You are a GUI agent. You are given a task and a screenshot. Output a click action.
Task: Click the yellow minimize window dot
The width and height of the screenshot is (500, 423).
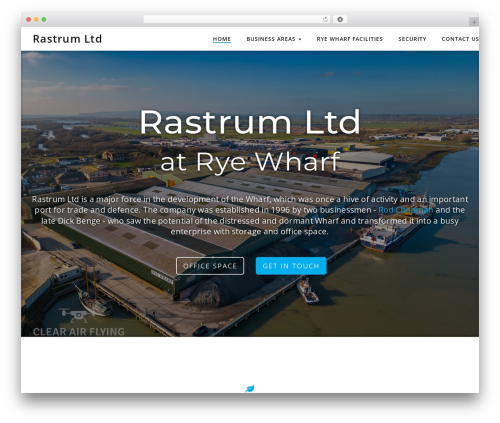pos(36,20)
